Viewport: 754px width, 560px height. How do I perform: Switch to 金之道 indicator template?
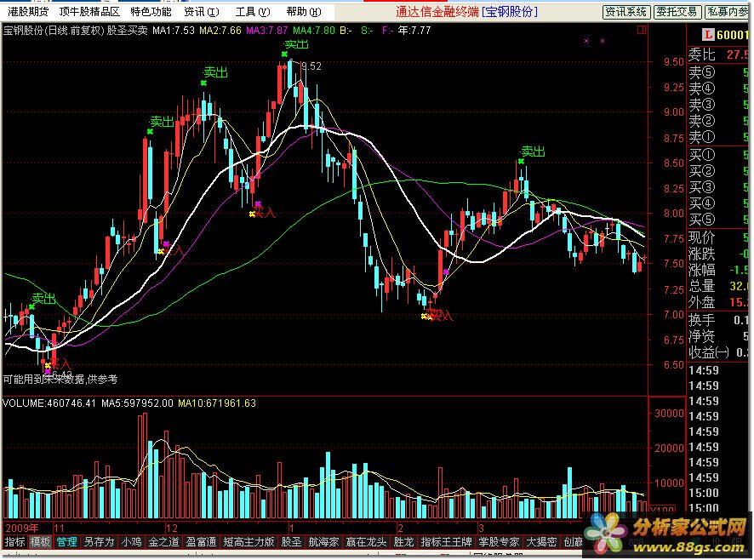click(163, 542)
